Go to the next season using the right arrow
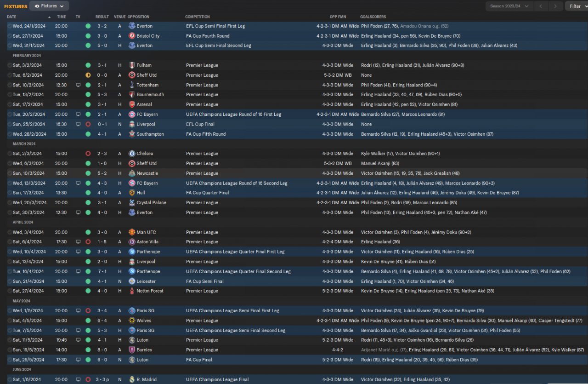588x384 pixels. click(x=556, y=6)
